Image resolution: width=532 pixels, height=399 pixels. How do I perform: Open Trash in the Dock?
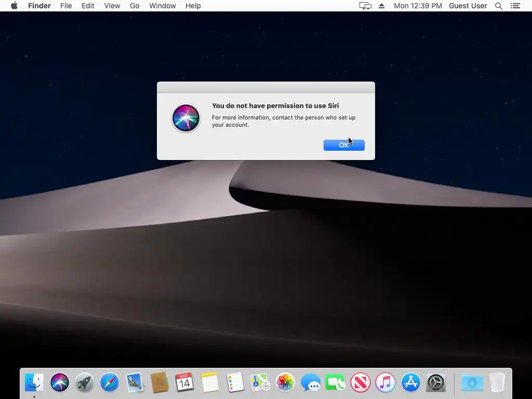click(497, 382)
